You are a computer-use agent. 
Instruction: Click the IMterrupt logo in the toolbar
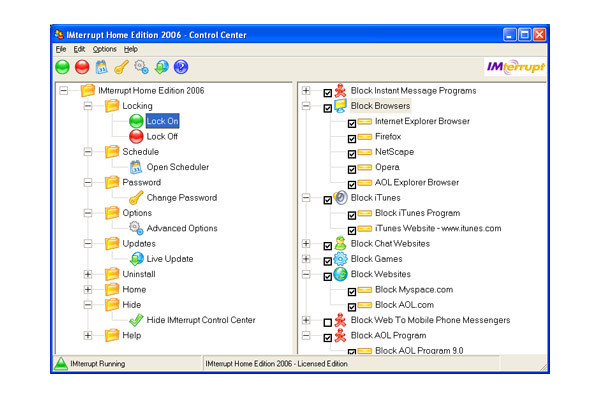point(515,67)
